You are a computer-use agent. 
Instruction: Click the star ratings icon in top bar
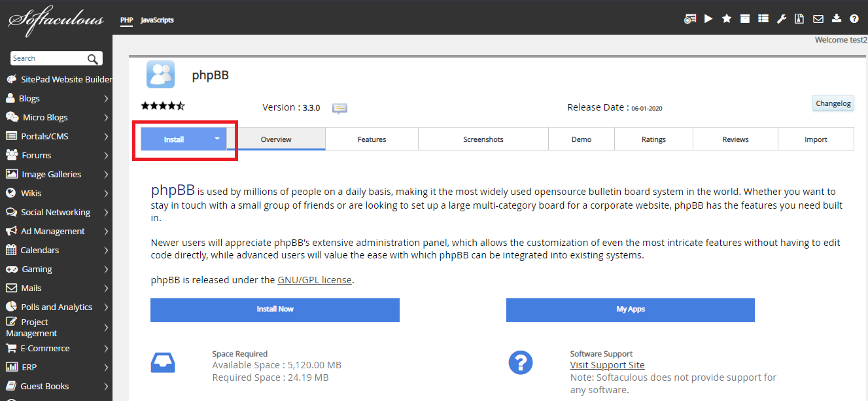727,19
